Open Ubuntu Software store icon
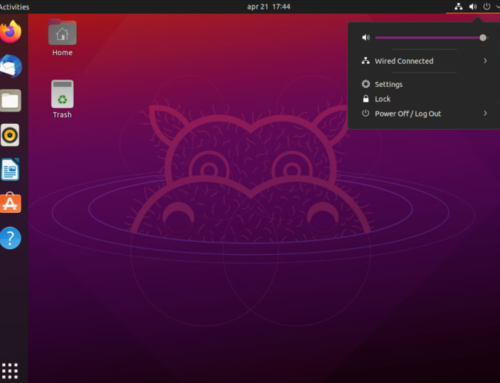500x383 pixels. point(10,203)
